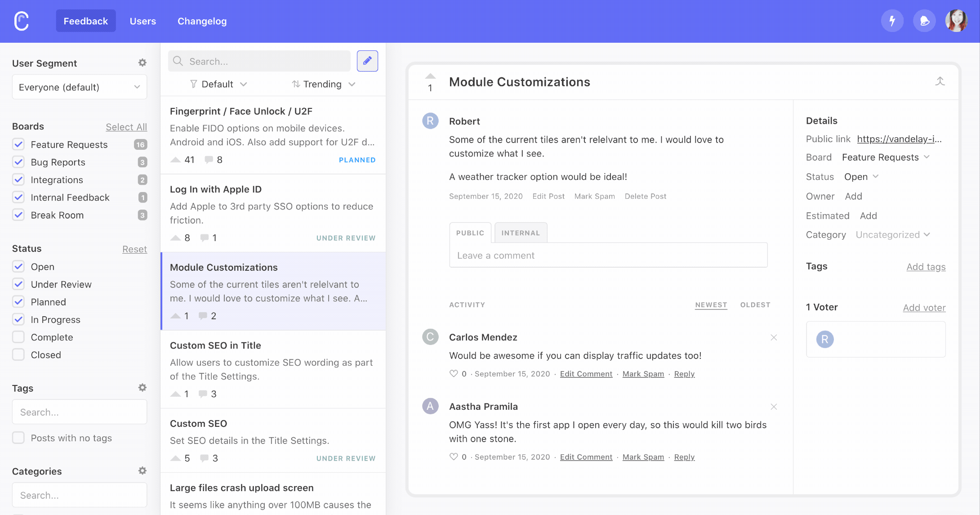Click the sort arrows icon beside Trending
Viewport: 980px width, 515px height.
(296, 84)
